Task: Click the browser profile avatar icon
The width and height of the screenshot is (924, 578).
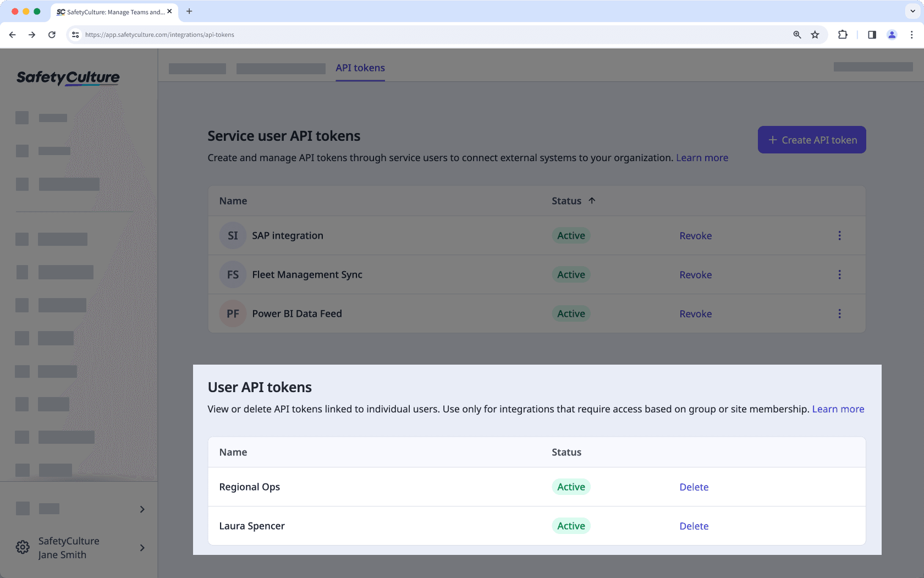Action: (892, 35)
